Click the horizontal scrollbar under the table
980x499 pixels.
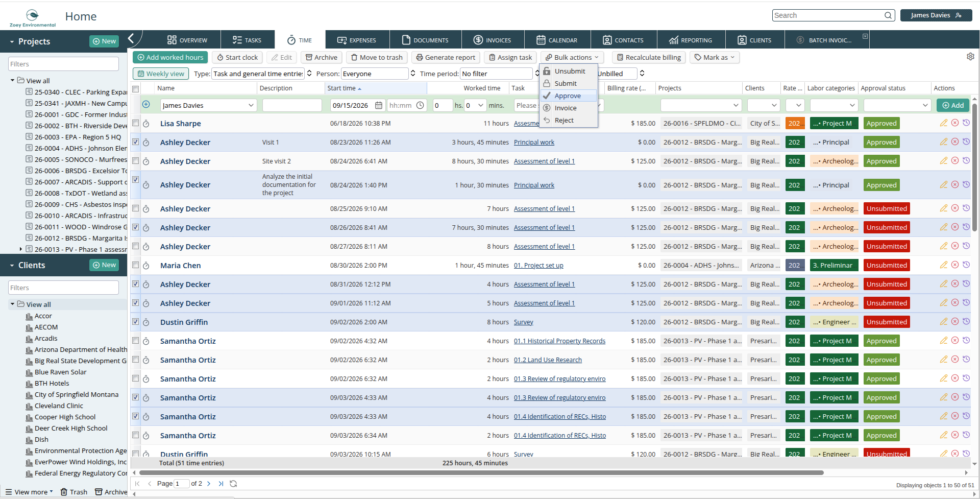[x=481, y=473]
